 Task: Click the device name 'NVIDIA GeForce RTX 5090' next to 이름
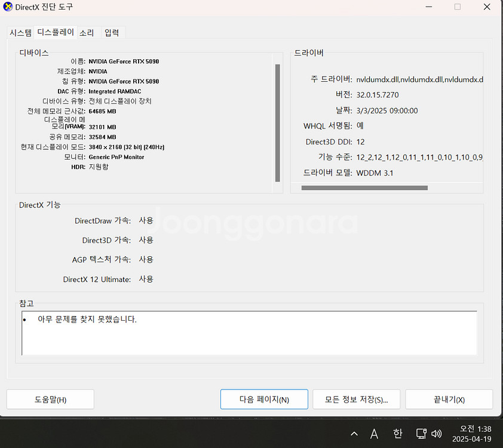point(124,62)
